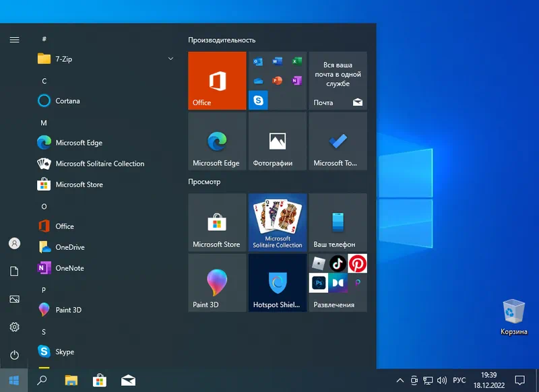
Task: Open the Paint 3D tile
Action: tap(217, 283)
